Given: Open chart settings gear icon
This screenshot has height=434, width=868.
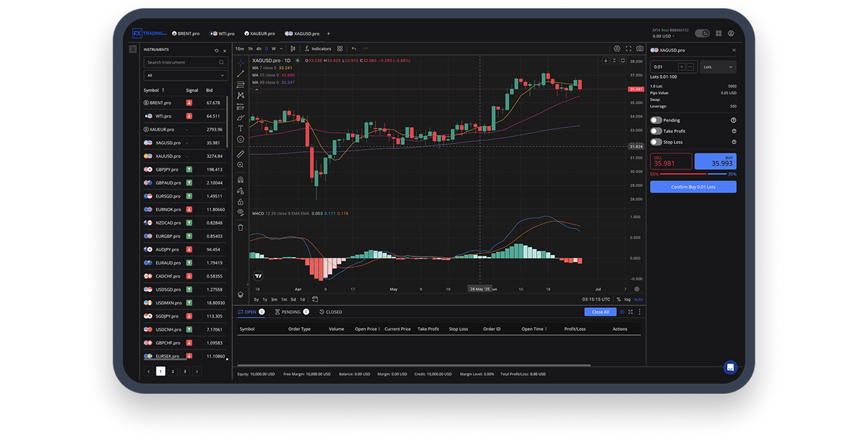Looking at the screenshot, I should tap(617, 49).
